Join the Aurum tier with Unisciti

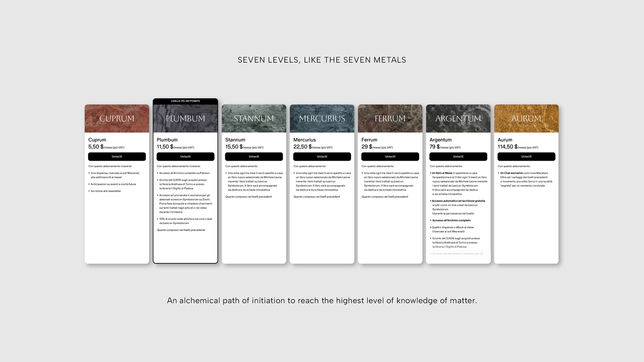coord(526,157)
